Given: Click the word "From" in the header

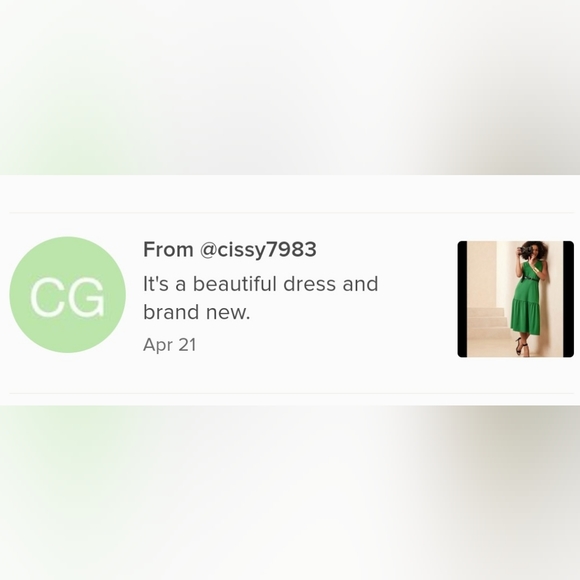Looking at the screenshot, I should point(168,250).
